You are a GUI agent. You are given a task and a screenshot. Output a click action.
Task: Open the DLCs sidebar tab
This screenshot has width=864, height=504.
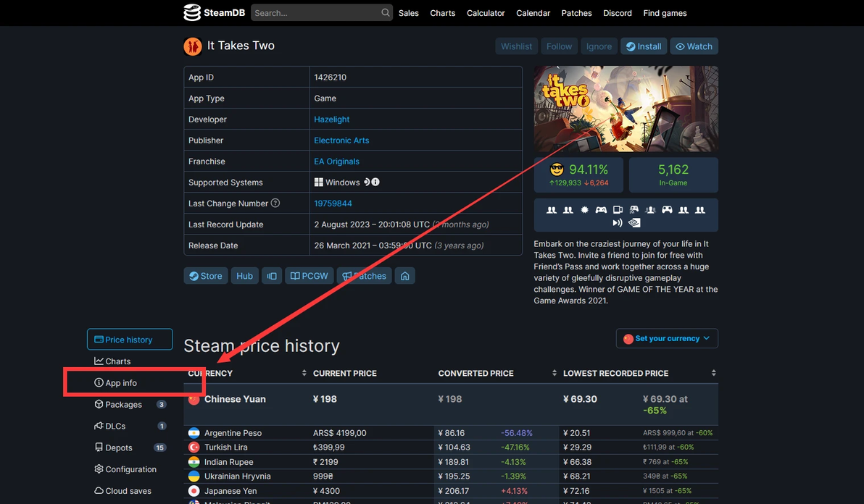(x=130, y=426)
